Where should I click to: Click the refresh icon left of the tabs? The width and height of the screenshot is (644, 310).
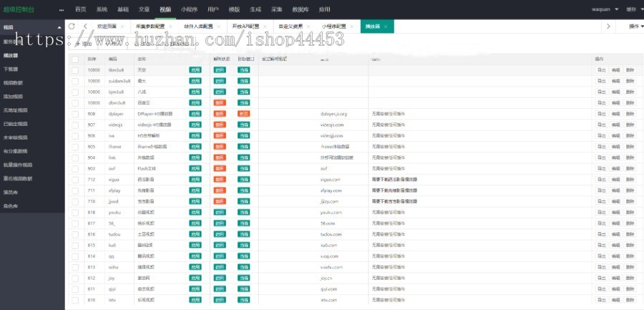[x=72, y=26]
